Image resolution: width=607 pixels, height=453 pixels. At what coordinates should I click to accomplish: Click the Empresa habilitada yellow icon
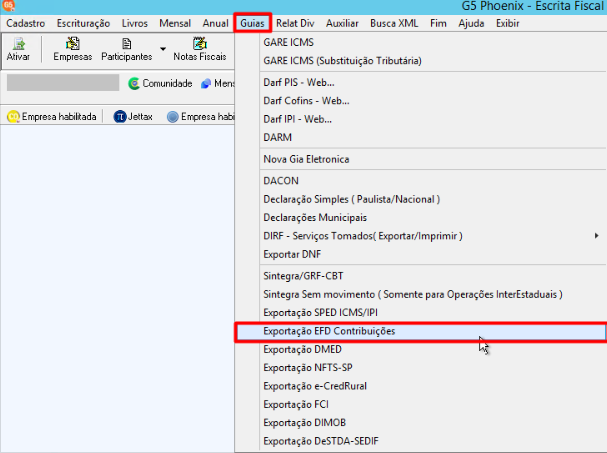[x=13, y=116]
